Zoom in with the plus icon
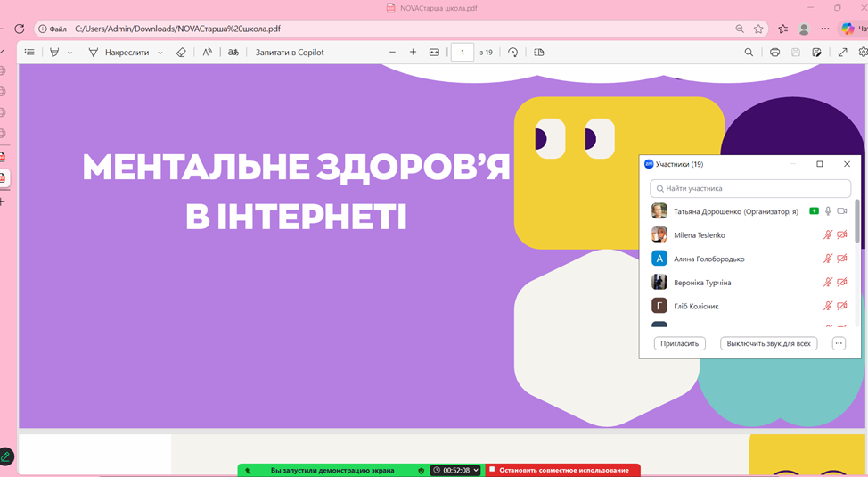The width and height of the screenshot is (868, 477). [413, 53]
